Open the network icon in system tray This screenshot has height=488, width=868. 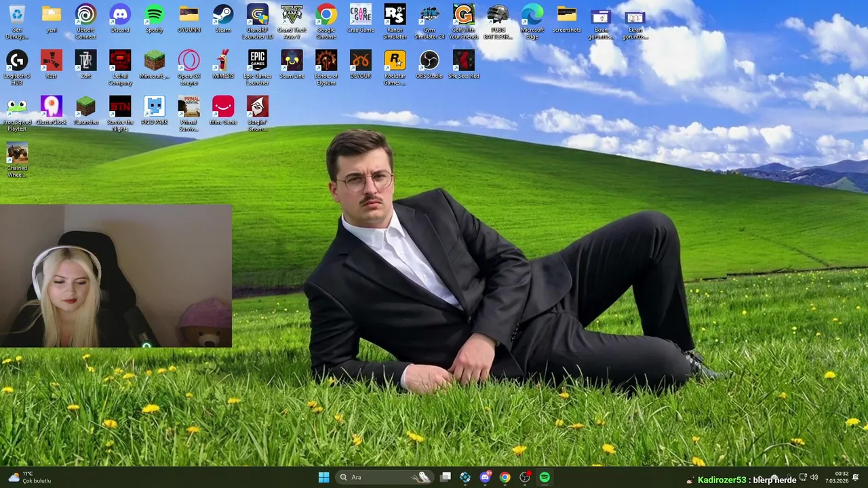(x=803, y=477)
